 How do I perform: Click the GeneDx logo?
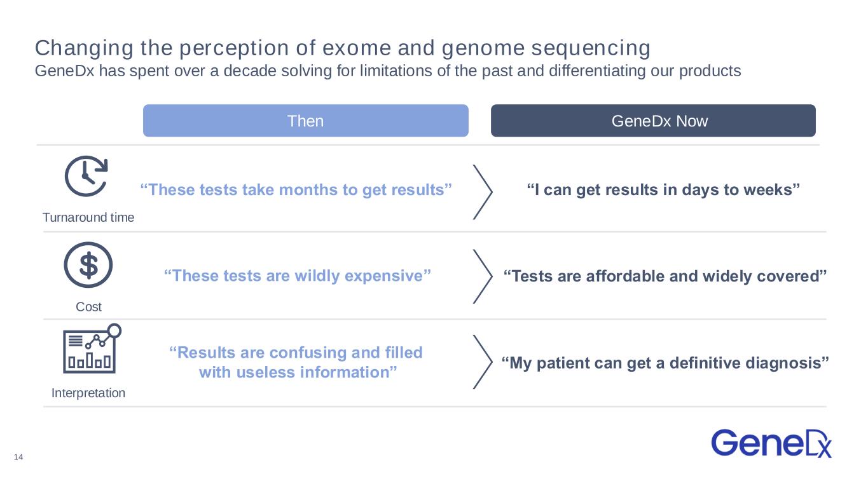click(771, 443)
